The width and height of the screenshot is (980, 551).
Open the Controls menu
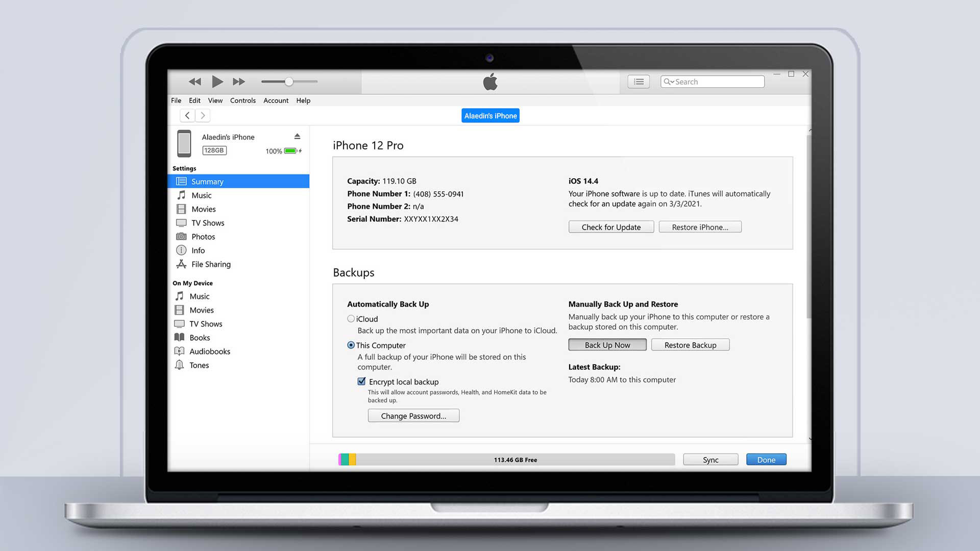click(242, 100)
